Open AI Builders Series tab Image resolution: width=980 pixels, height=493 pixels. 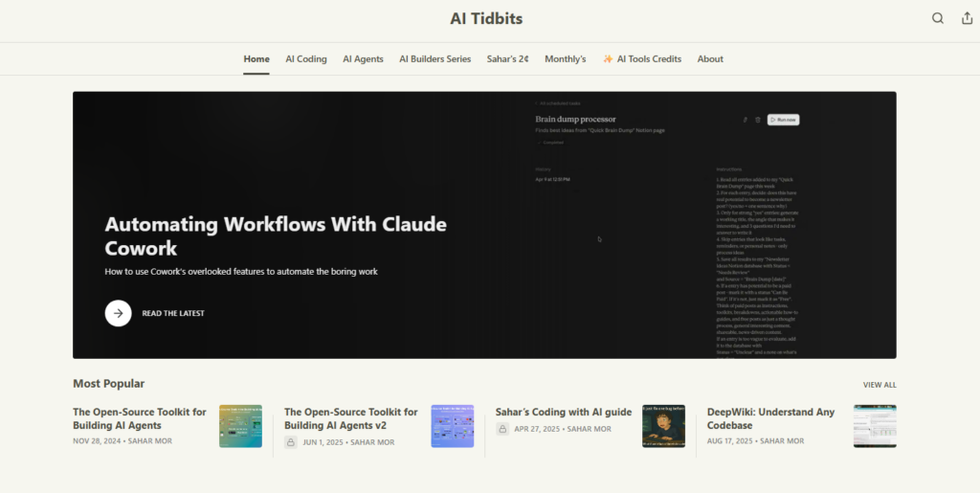coord(435,58)
